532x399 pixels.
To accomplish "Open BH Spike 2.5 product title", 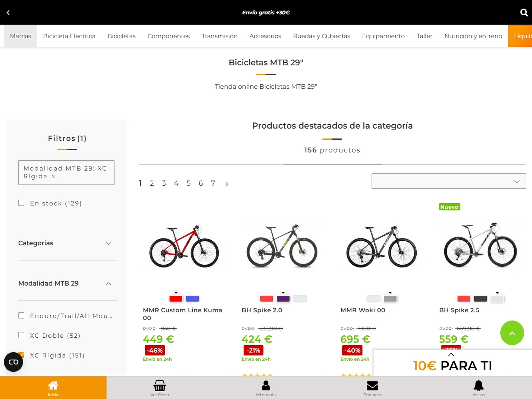I will point(459,310).
